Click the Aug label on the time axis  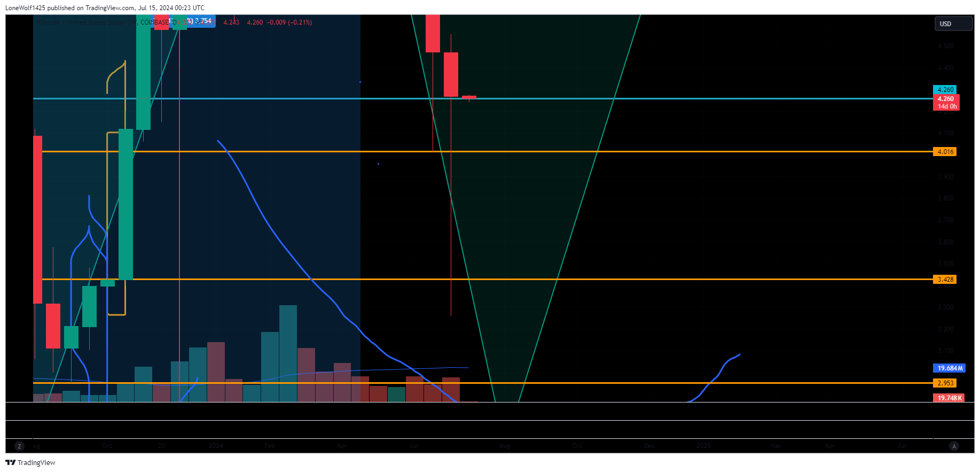click(505, 446)
